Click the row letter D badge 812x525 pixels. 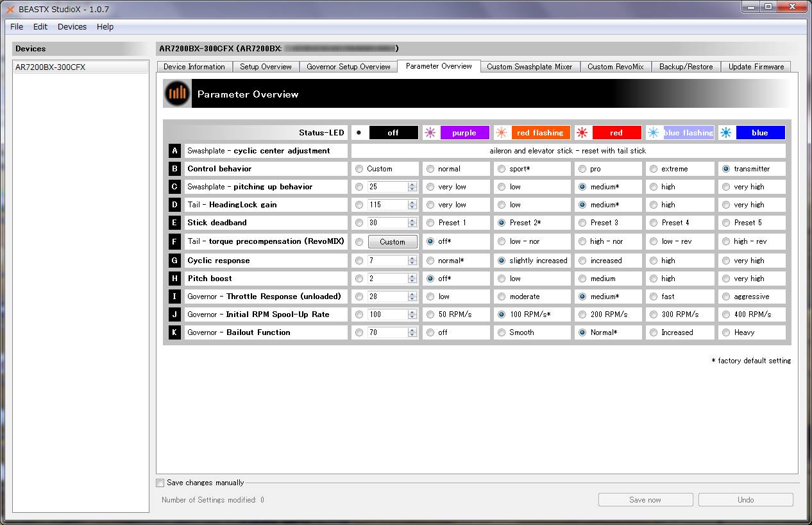(x=174, y=205)
